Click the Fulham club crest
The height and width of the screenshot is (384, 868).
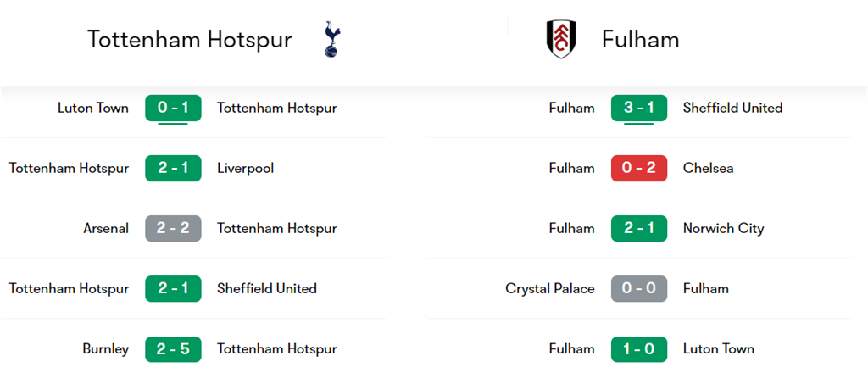point(561,40)
